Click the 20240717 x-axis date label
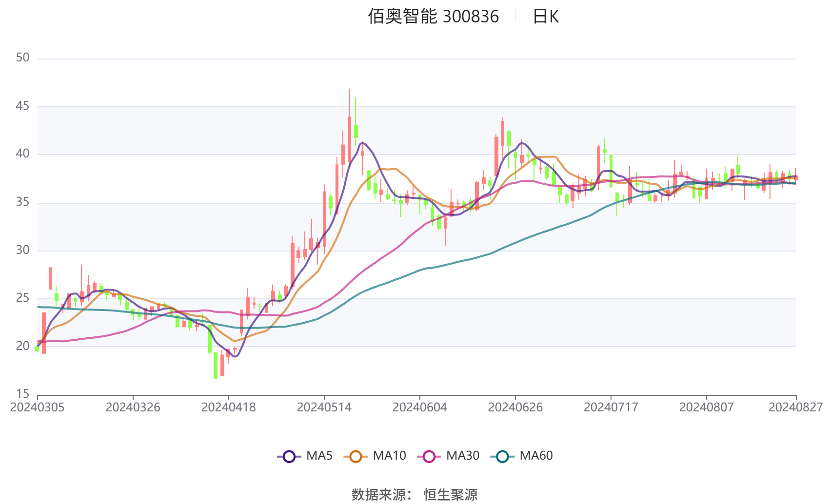 (x=611, y=407)
